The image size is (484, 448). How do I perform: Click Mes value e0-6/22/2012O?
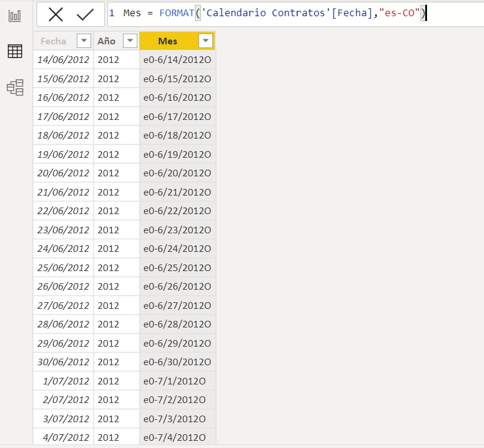(178, 211)
